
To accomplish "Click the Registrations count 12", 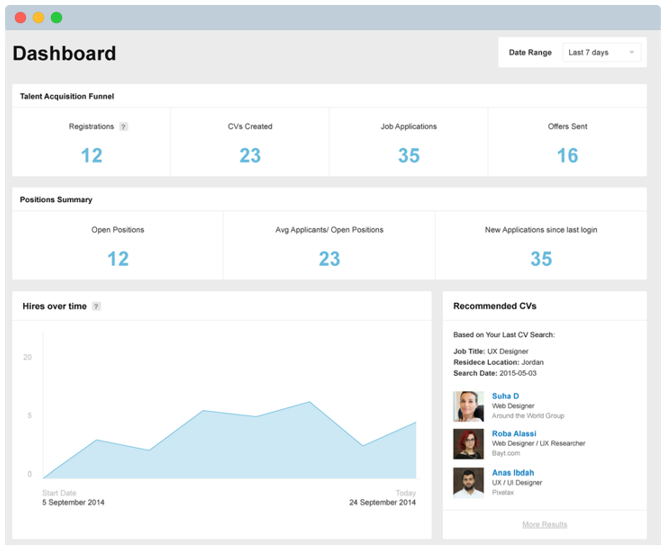I will pos(92,156).
